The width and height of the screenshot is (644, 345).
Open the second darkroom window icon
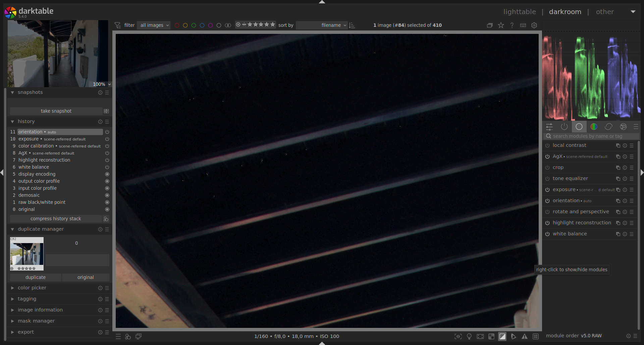[138, 336]
